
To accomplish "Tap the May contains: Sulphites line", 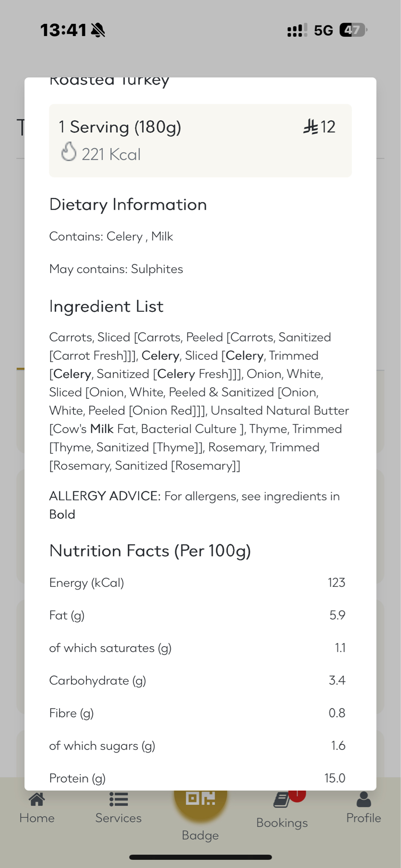I will click(x=116, y=269).
